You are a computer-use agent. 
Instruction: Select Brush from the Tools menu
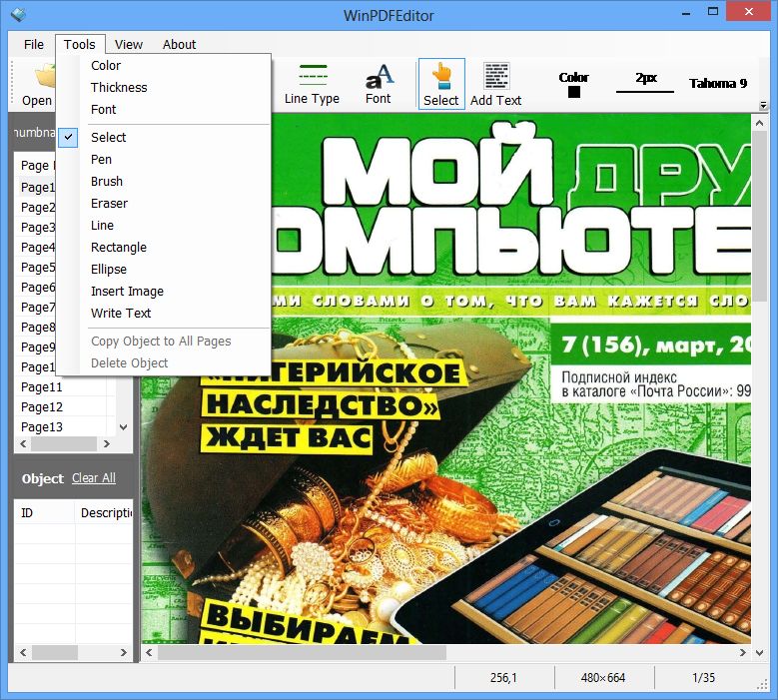[x=164, y=181]
